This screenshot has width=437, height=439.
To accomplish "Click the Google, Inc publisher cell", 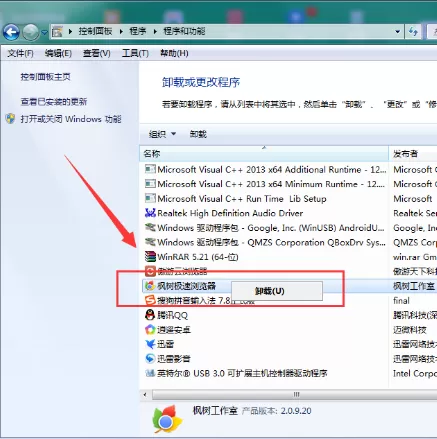I will click(x=414, y=228).
